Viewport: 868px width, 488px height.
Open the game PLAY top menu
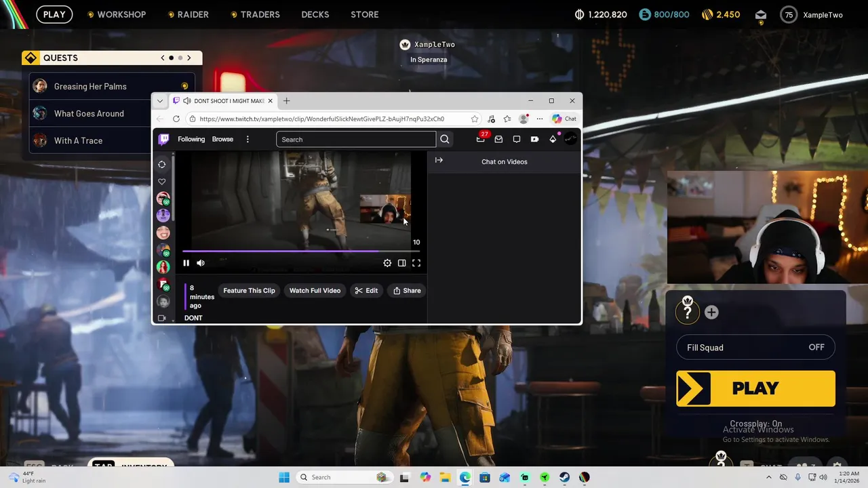54,14
